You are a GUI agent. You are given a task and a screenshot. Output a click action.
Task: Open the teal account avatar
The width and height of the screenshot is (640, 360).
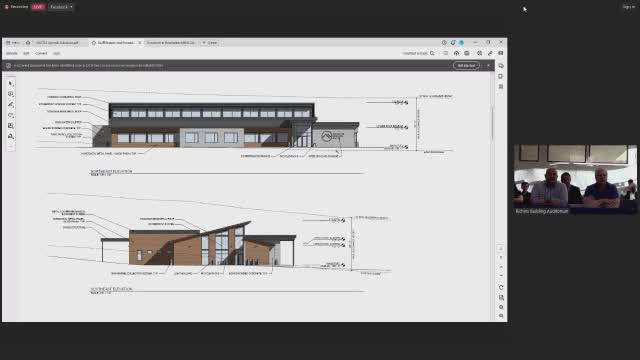[461, 42]
